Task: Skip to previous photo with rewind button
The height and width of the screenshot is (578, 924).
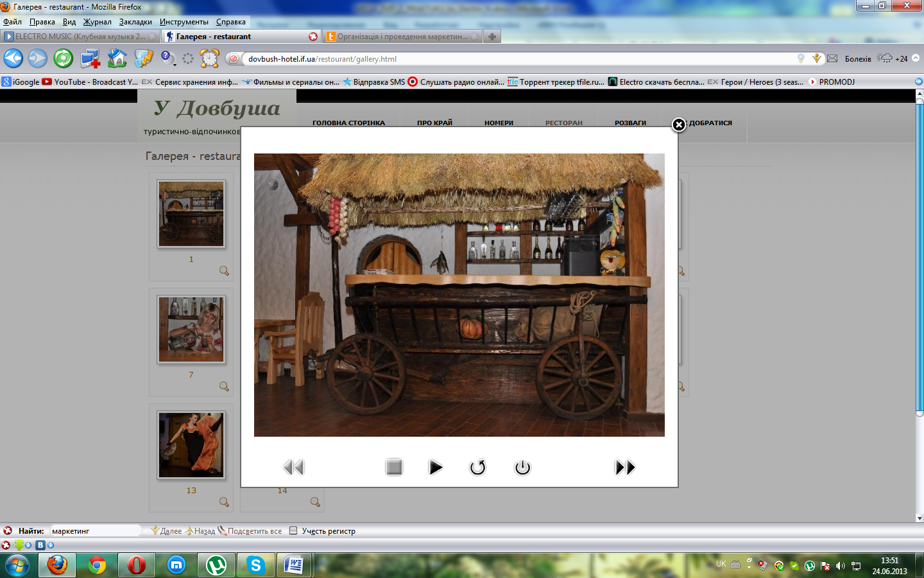Action: [x=293, y=468]
